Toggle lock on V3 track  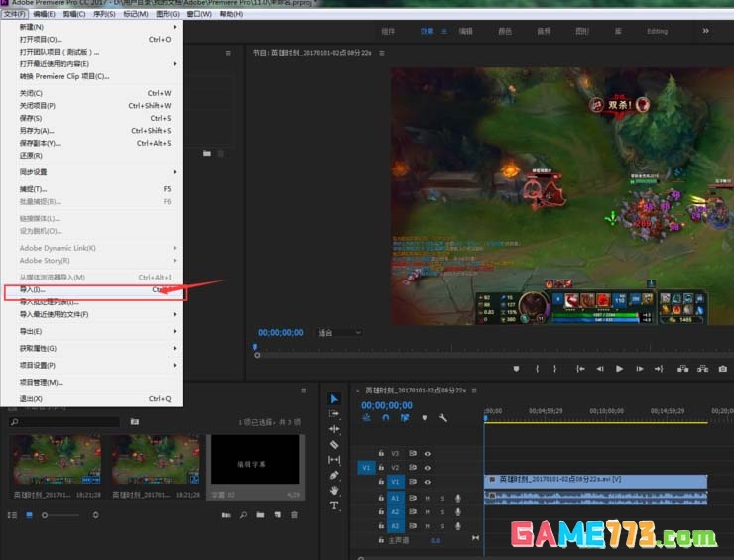point(381,453)
